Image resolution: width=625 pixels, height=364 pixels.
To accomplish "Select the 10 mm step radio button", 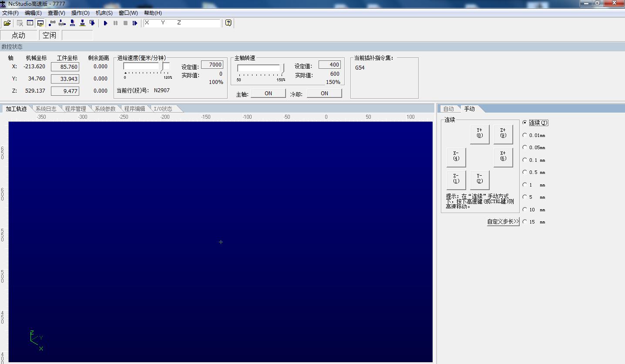I will 525,210.
